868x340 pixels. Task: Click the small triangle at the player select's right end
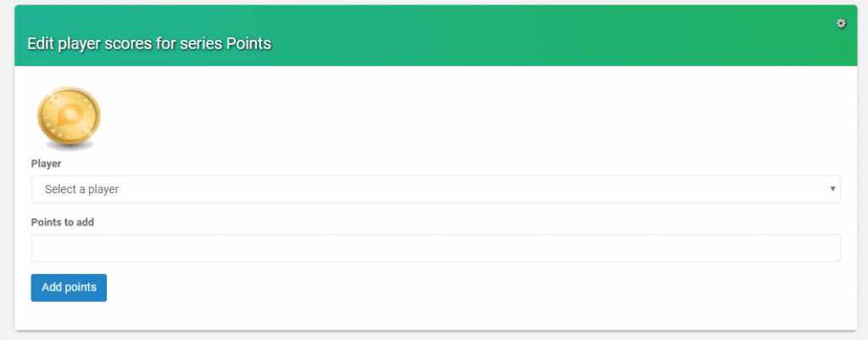832,189
